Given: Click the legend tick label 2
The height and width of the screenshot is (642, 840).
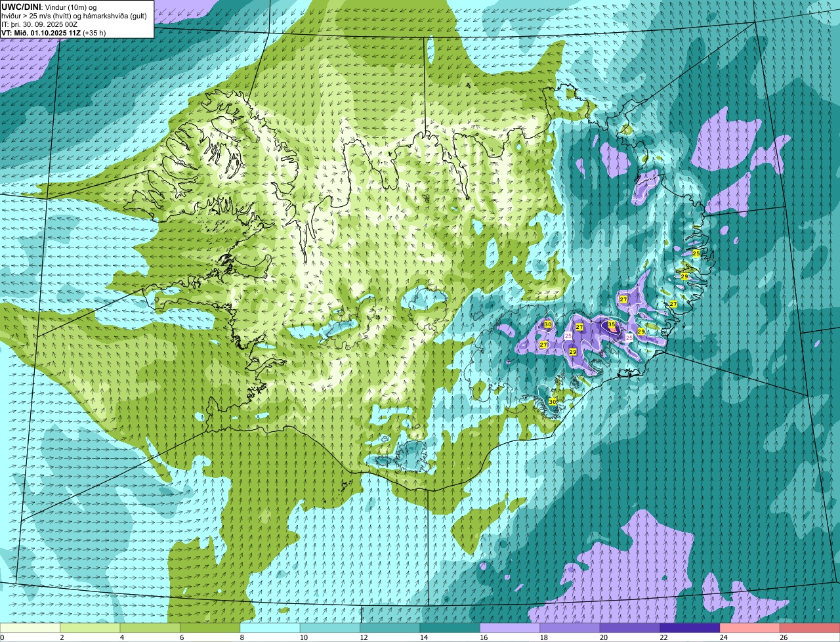Looking at the screenshot, I should coord(62,637).
